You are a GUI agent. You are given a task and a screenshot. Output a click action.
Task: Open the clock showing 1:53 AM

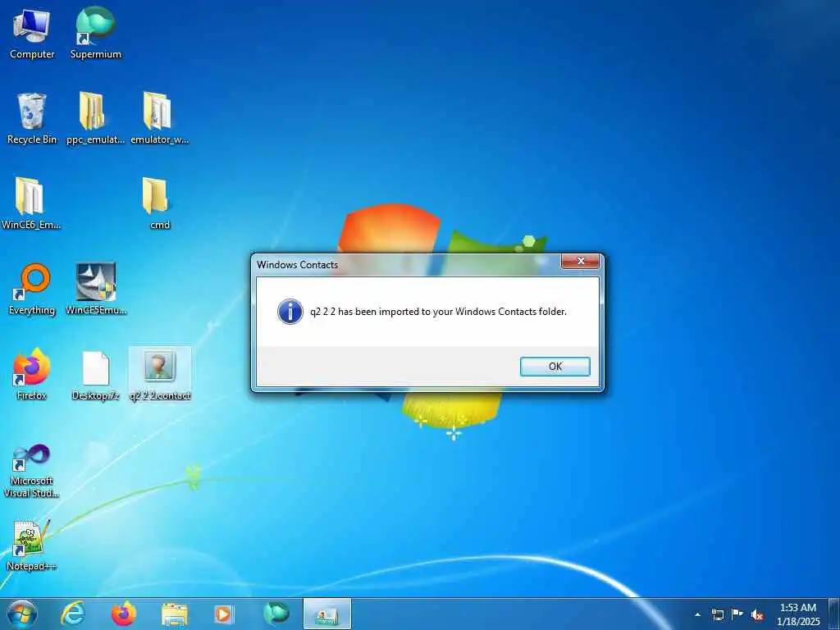[x=798, y=614]
